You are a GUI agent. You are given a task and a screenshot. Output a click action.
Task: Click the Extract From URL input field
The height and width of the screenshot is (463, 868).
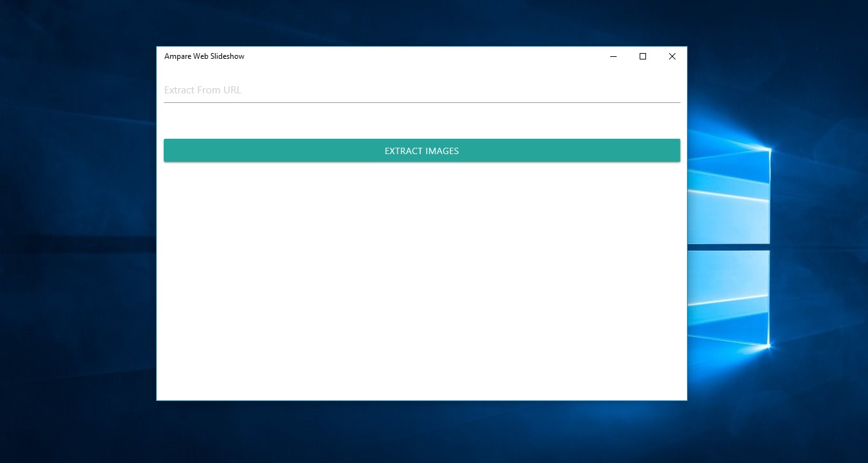tap(422, 90)
